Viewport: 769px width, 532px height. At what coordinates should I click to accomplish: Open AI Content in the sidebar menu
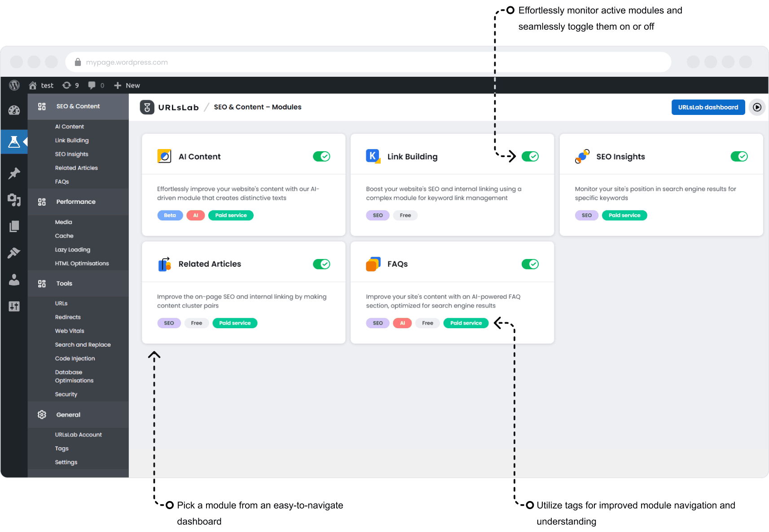click(70, 127)
